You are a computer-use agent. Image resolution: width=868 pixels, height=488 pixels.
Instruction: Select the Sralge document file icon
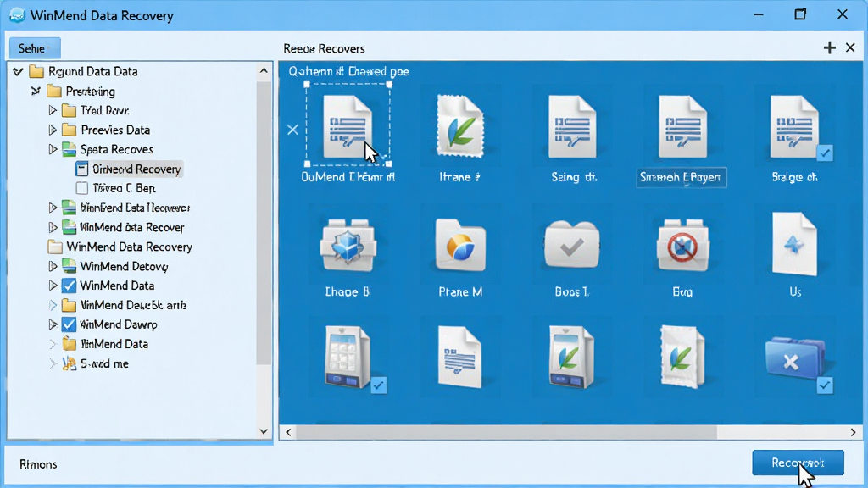click(793, 126)
